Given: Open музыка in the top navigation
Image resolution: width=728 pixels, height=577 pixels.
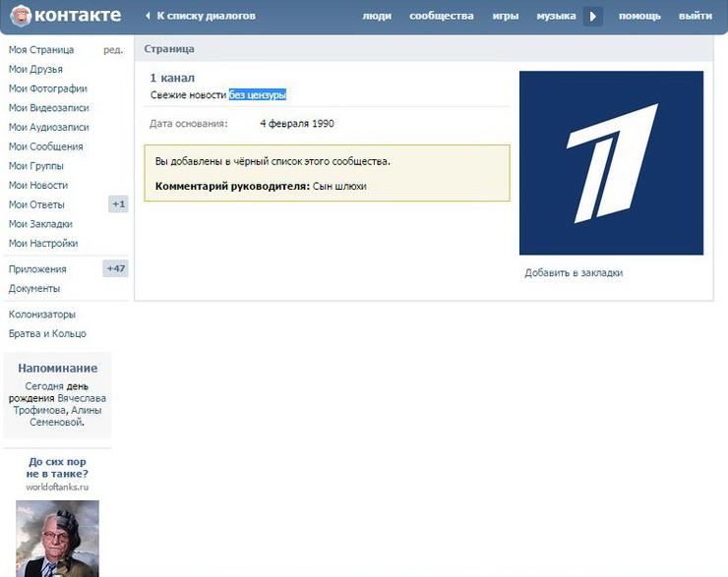Looking at the screenshot, I should [x=556, y=16].
